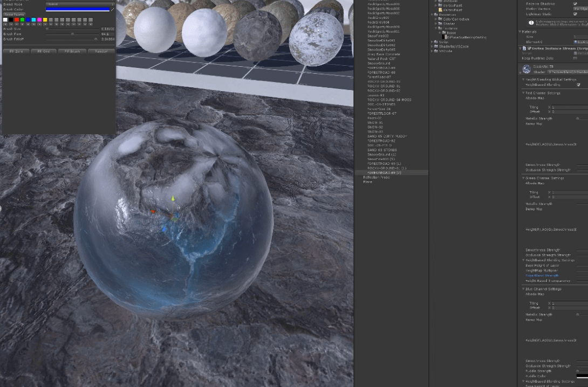Viewport: 588px width, 387px height.
Task: Click the ShaderlabVSCode folder icon
Action: click(436, 46)
